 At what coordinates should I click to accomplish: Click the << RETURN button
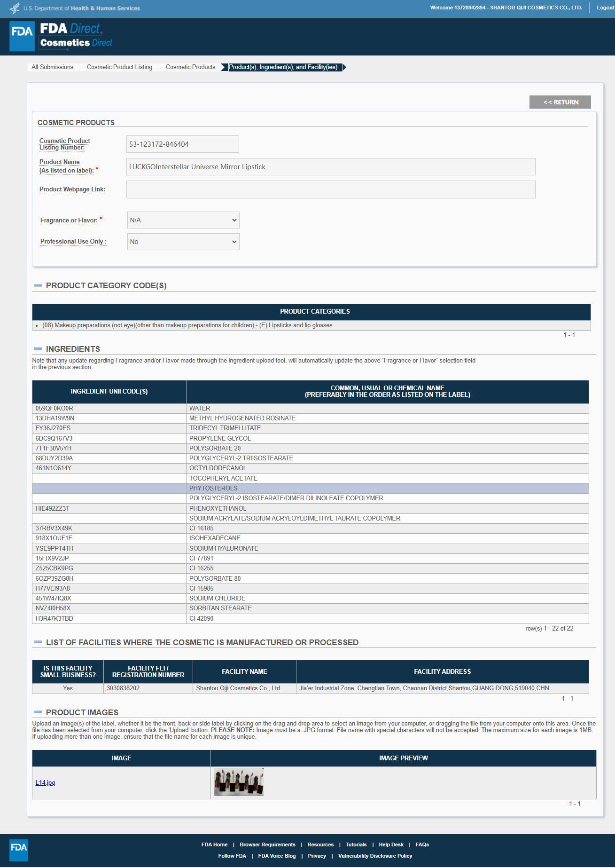560,102
